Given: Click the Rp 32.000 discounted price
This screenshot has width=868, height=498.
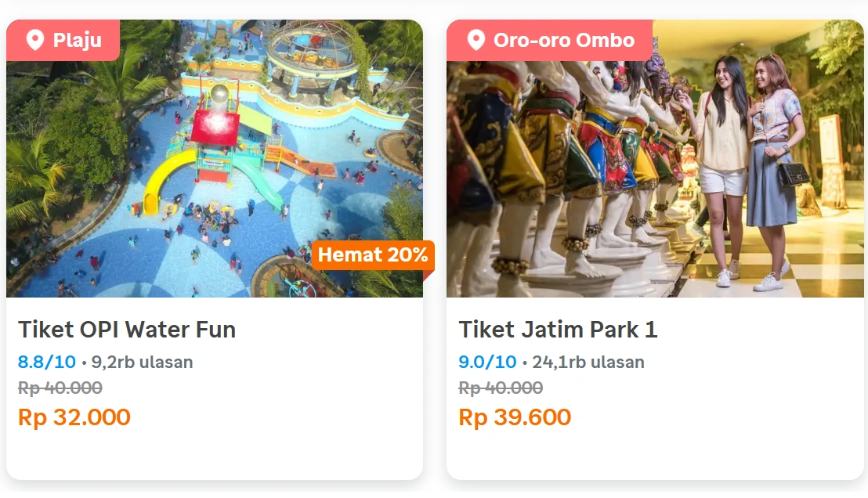Looking at the screenshot, I should pos(74,417).
